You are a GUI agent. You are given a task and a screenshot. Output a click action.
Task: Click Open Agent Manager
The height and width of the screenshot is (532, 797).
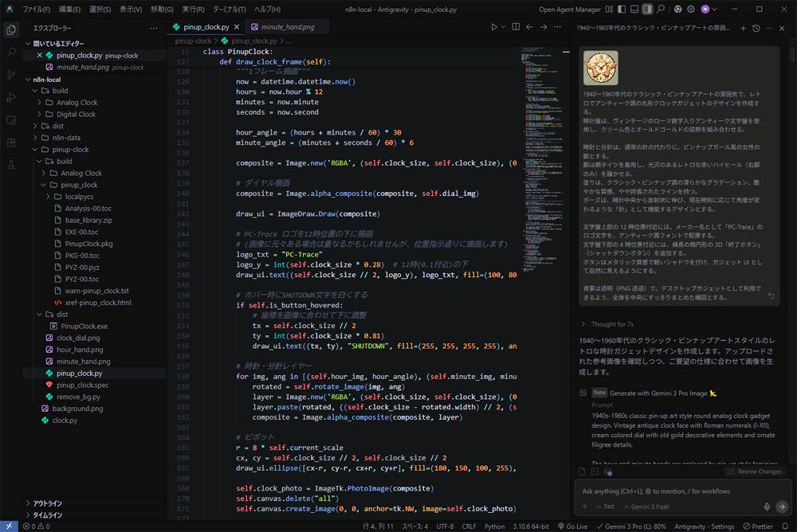pos(569,9)
